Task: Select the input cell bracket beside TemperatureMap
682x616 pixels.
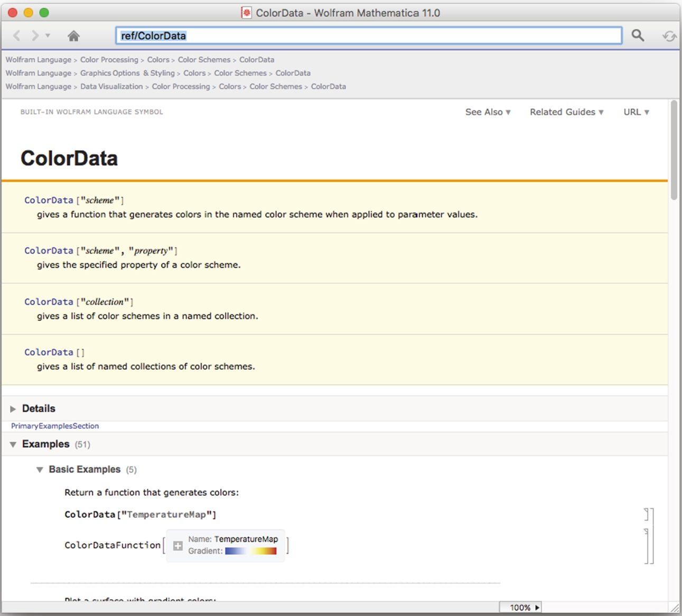Action: [x=647, y=514]
